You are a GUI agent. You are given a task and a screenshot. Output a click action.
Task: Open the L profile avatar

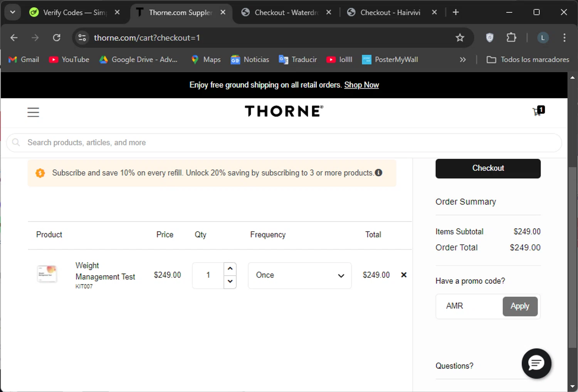pyautogui.click(x=543, y=38)
